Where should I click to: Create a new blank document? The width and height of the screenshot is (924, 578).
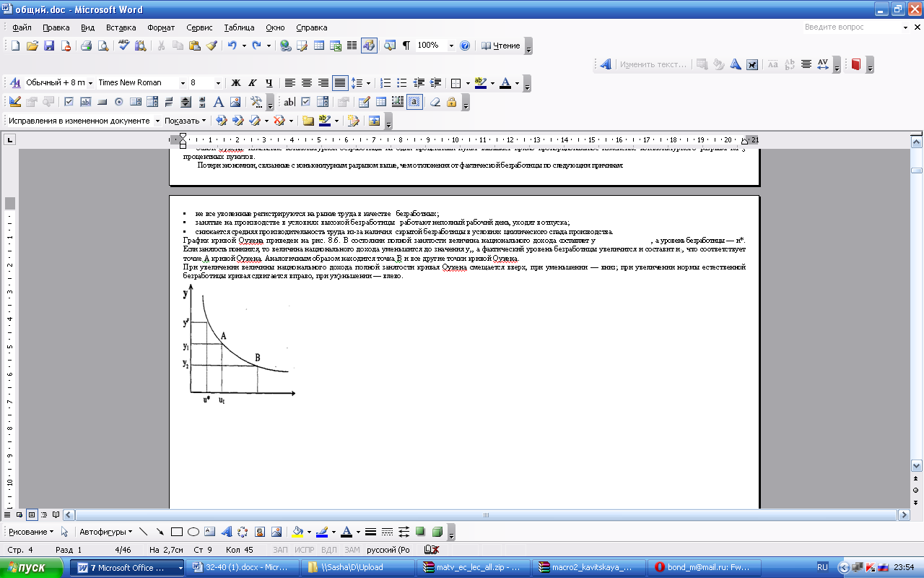(15, 46)
